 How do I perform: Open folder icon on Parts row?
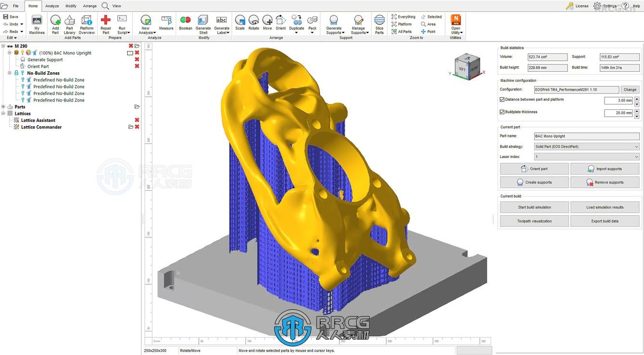click(x=137, y=107)
